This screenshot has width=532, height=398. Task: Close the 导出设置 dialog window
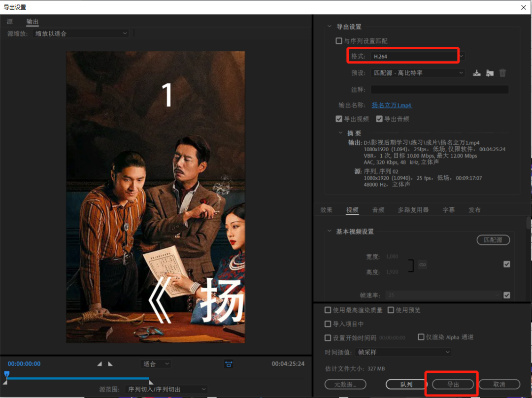pyautogui.click(x=523, y=7)
